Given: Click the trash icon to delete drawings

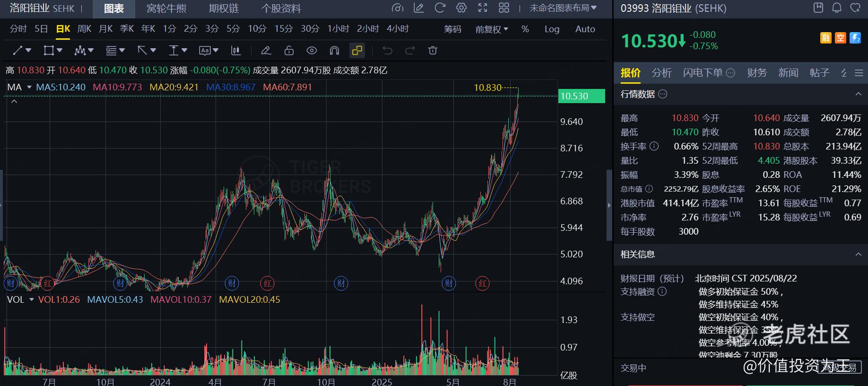Looking at the screenshot, I should 433,51.
